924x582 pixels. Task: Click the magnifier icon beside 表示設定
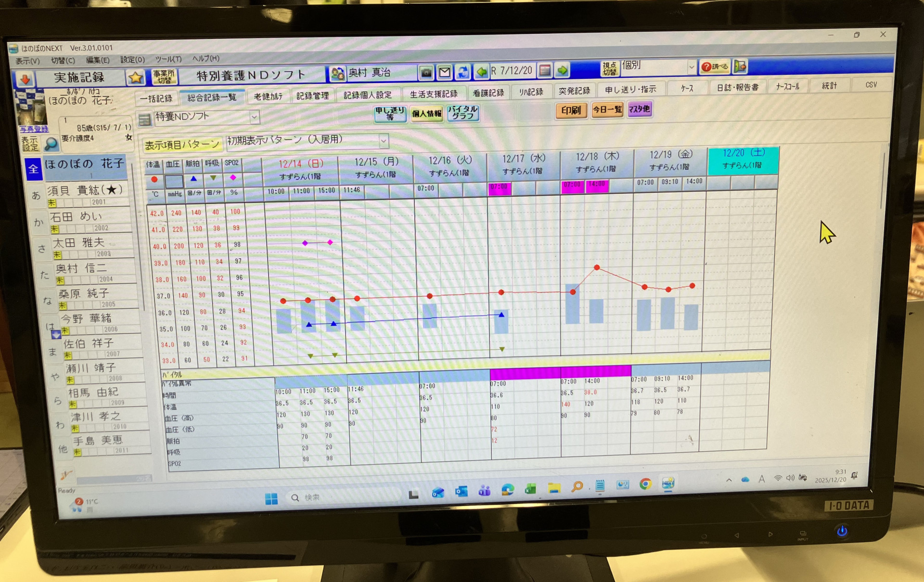coord(51,144)
